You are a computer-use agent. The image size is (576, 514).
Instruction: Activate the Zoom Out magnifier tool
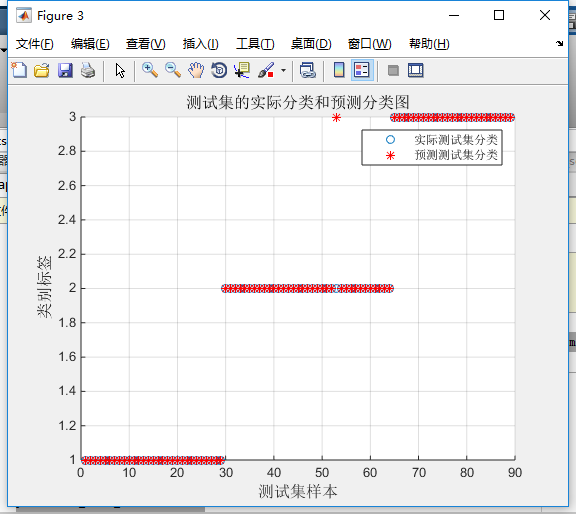click(173, 70)
